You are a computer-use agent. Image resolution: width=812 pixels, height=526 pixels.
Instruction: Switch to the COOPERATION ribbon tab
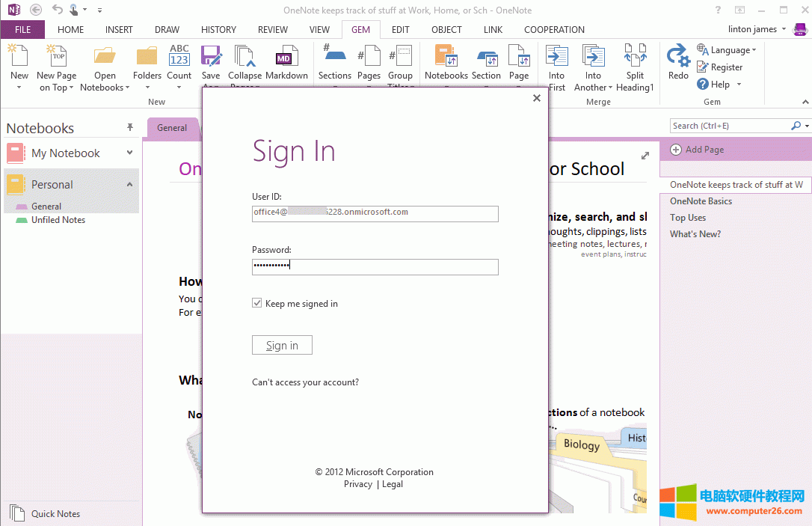(x=554, y=29)
